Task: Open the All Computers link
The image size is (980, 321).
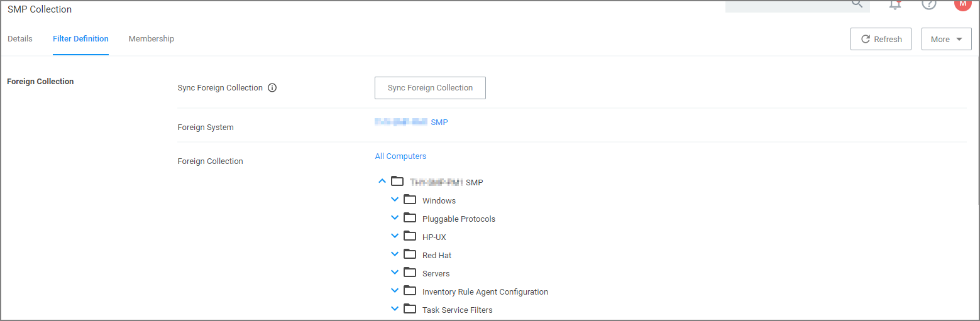Action: point(400,156)
